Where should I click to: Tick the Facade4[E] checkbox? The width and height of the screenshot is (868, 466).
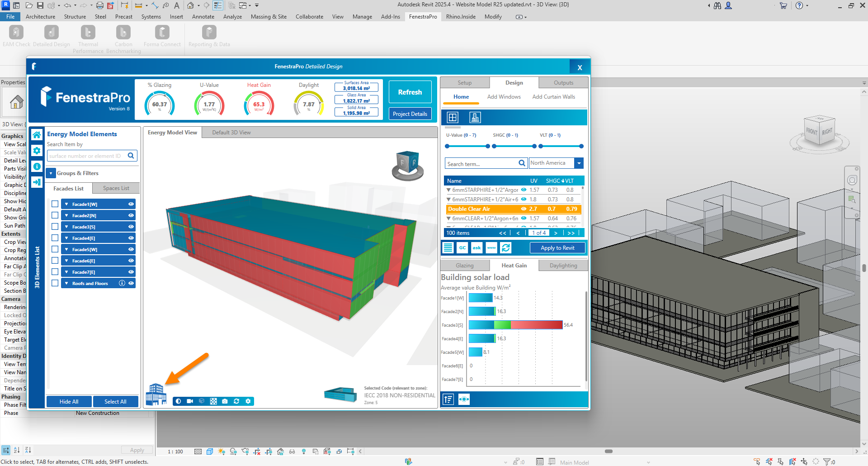pyautogui.click(x=55, y=238)
